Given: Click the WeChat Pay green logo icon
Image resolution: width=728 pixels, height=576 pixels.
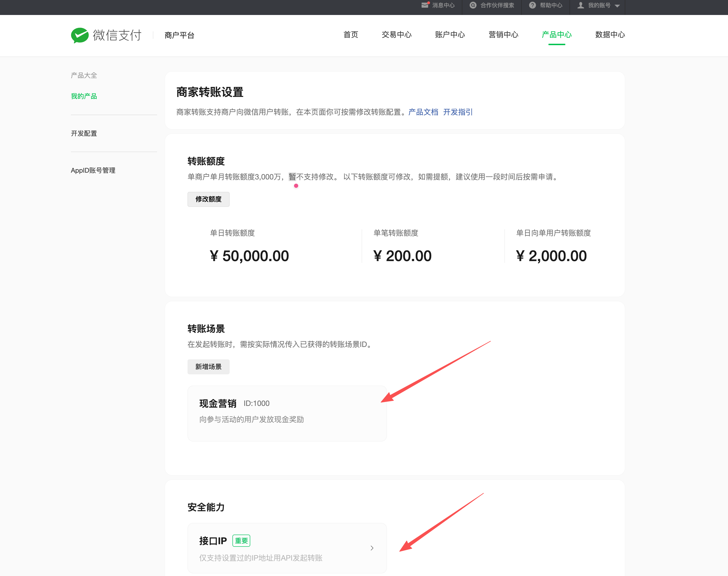Looking at the screenshot, I should pyautogui.click(x=80, y=35).
